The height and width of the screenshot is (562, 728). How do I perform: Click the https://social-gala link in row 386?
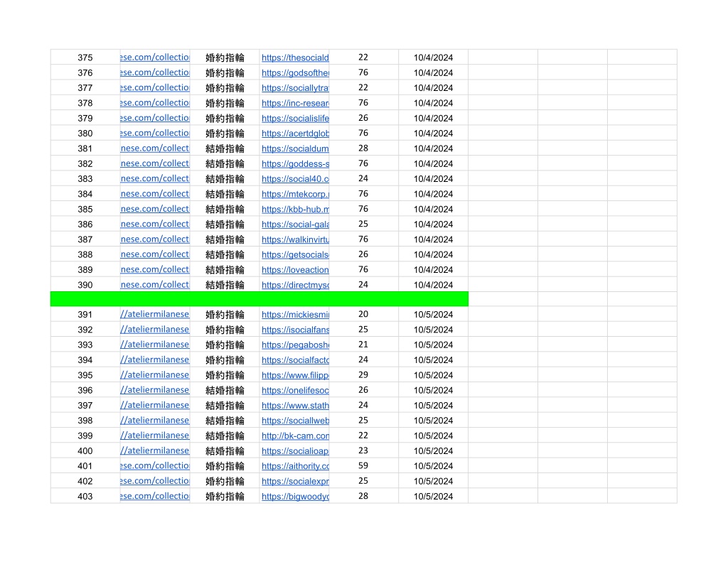tap(295, 224)
